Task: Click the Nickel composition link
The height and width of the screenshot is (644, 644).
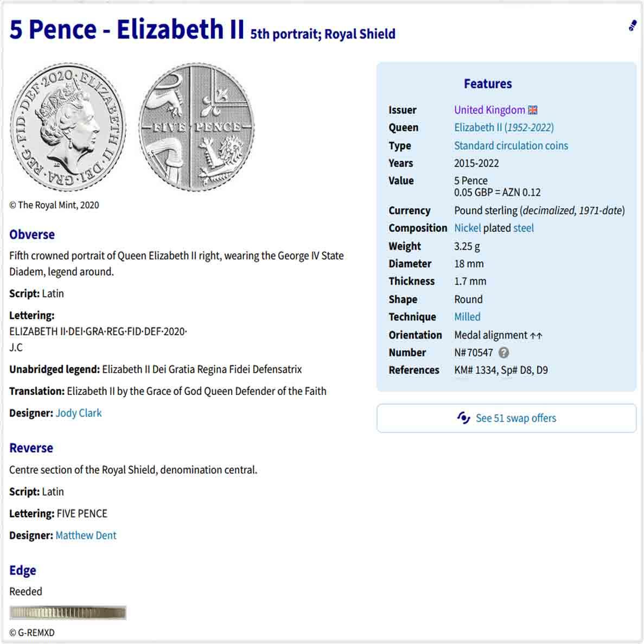Action: tap(467, 228)
